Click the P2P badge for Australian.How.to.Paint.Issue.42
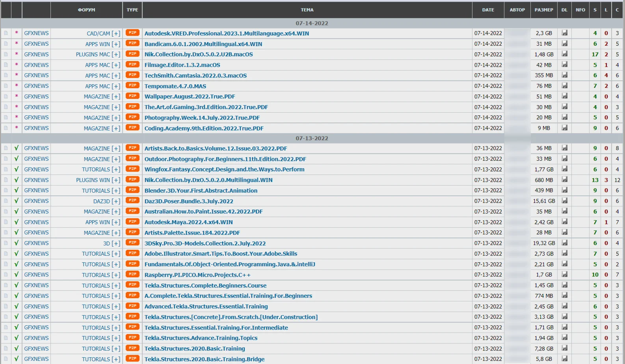Image resolution: width=625 pixels, height=364 pixels. coord(132,211)
